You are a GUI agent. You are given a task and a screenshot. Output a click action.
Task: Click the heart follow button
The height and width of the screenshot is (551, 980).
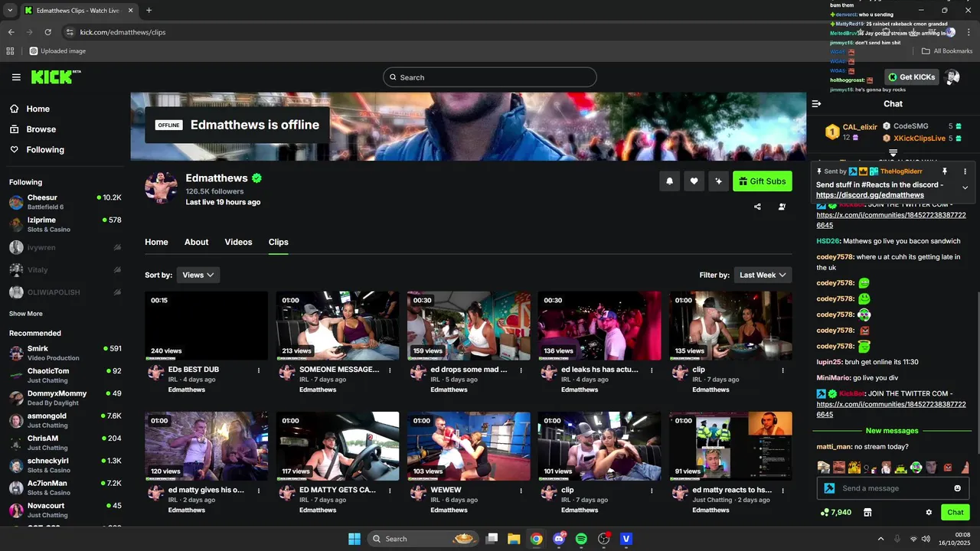click(x=694, y=181)
